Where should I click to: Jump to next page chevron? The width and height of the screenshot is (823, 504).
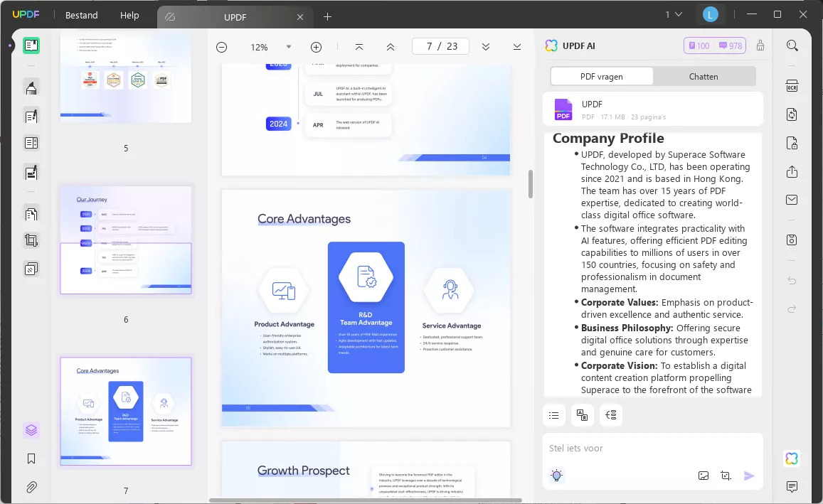[x=486, y=47]
